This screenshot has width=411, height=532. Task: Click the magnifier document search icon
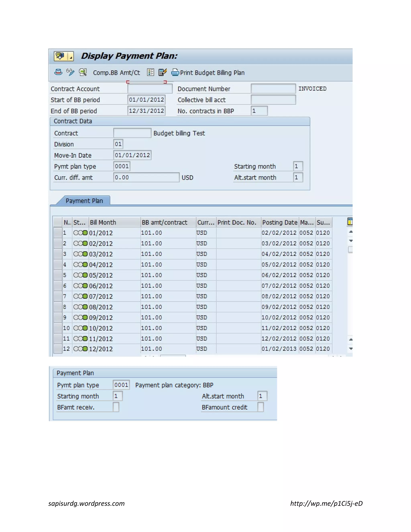pos(83,72)
